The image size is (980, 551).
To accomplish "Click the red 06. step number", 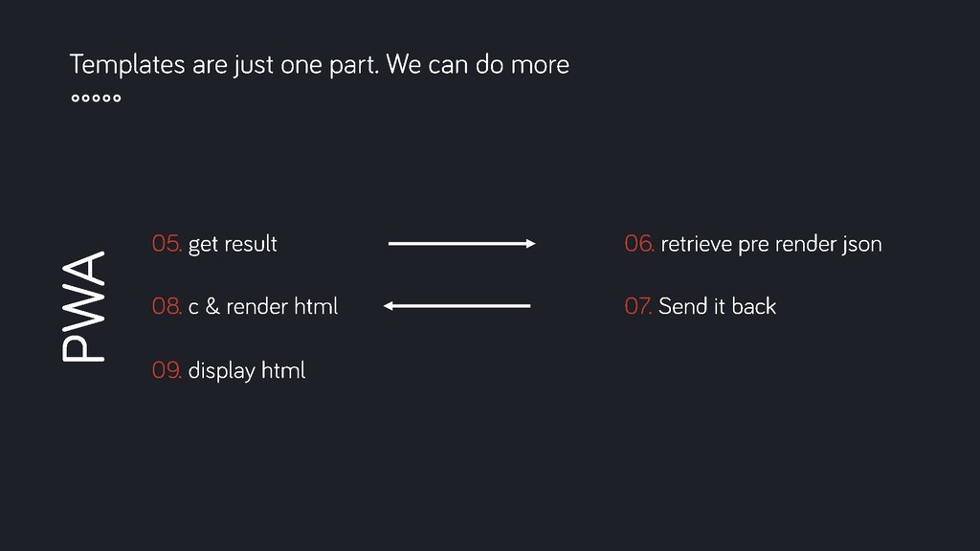I will click(639, 244).
